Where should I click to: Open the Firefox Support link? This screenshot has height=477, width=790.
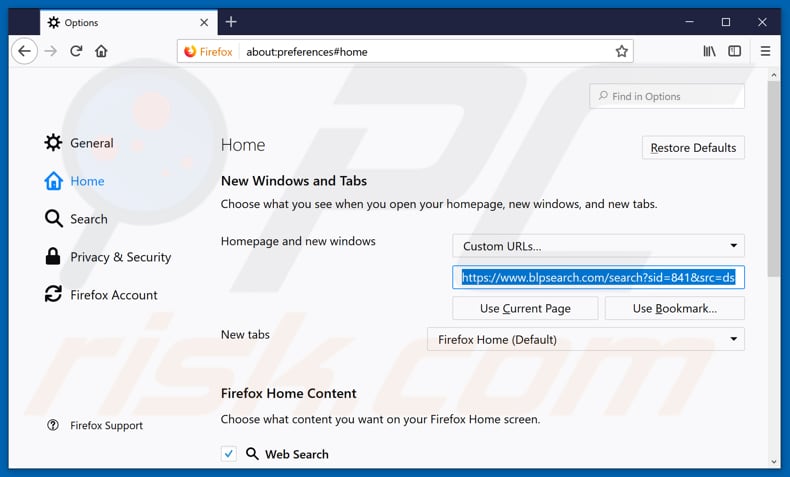click(95, 426)
